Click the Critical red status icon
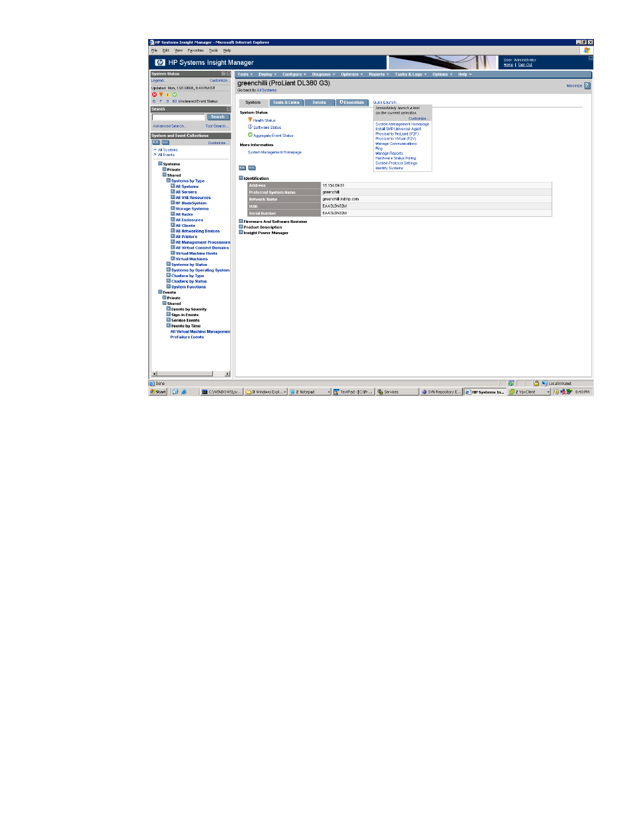631x840 pixels. [155, 95]
